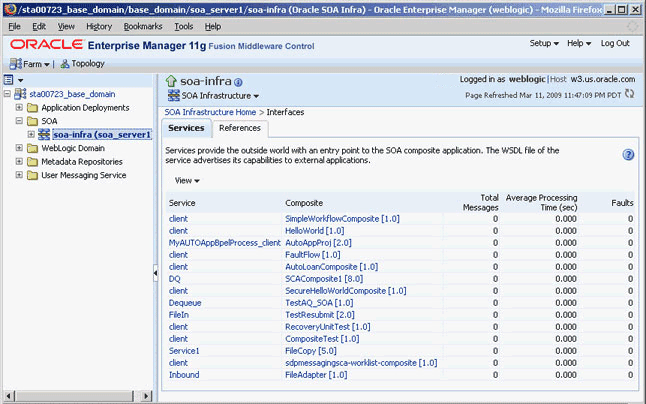Click the blue help question mark icon

coord(628,155)
